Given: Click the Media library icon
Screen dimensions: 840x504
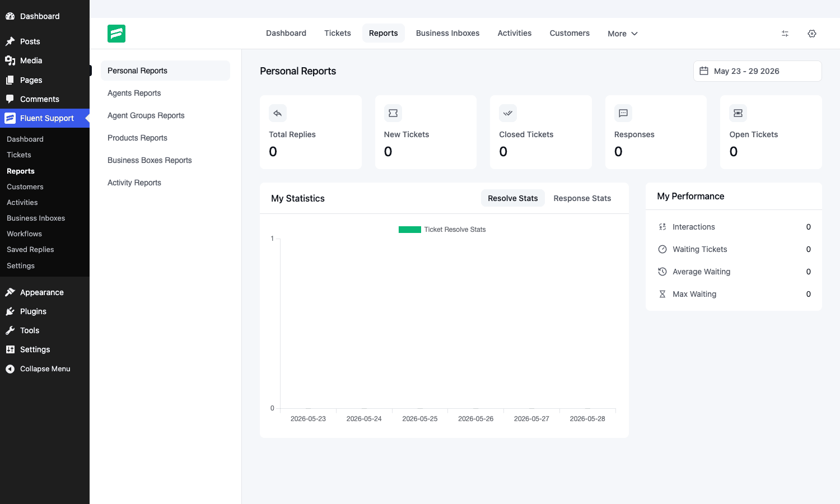Looking at the screenshot, I should (x=10, y=60).
